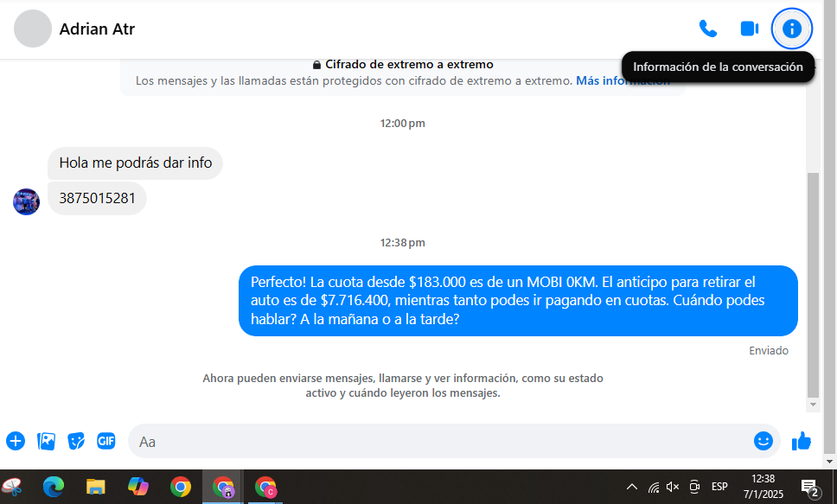
Task: Open Microsoft Edge from the taskbar
Action: click(54, 487)
